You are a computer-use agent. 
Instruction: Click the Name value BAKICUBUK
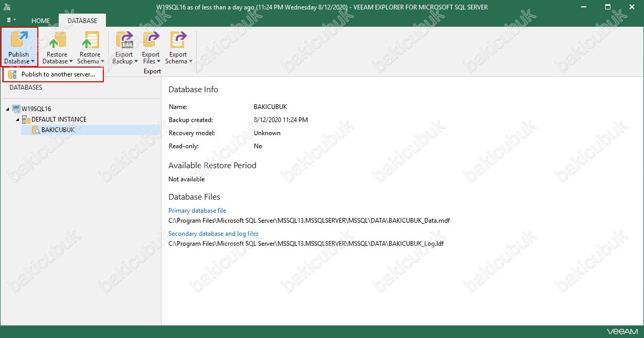271,107
